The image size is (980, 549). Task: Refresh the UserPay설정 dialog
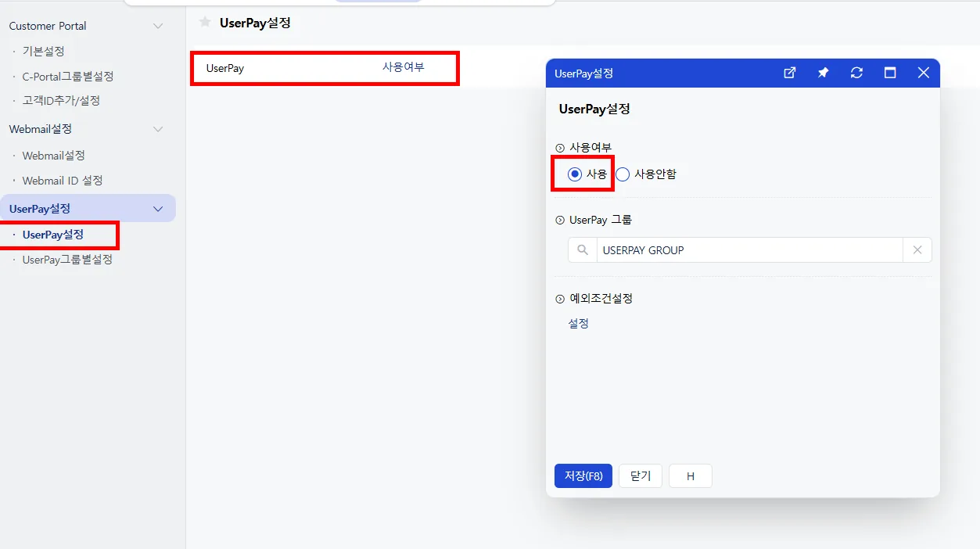pos(856,73)
